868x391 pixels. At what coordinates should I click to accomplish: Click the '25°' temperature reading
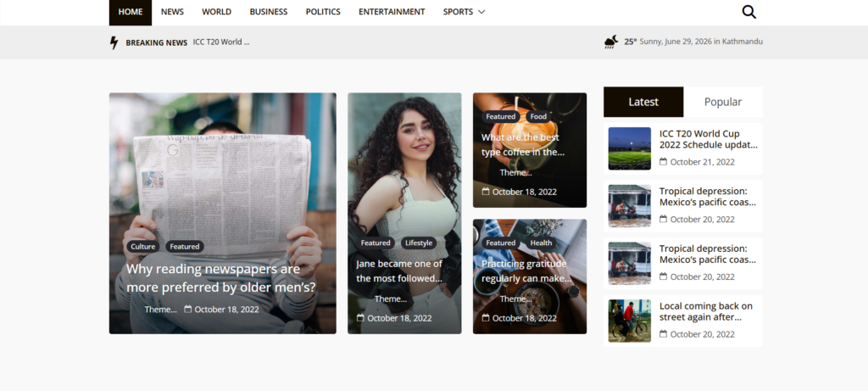click(x=631, y=42)
